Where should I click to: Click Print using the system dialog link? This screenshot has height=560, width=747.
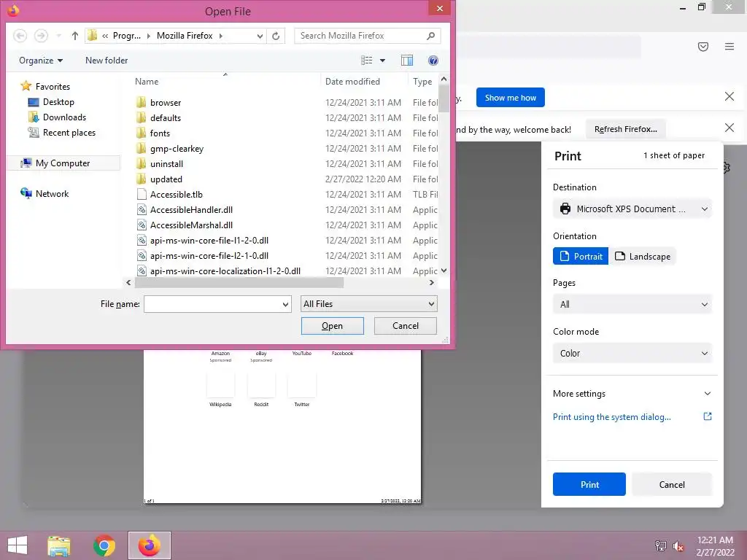coord(612,416)
